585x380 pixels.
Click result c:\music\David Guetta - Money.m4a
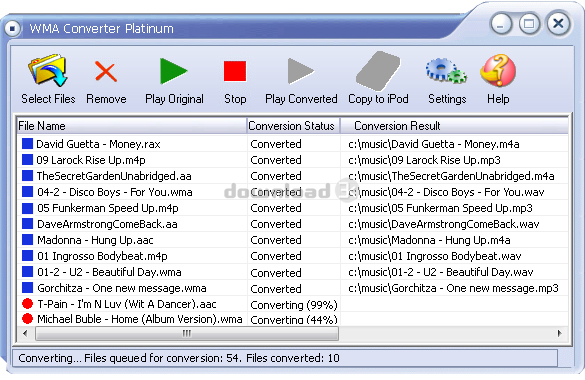click(434, 144)
